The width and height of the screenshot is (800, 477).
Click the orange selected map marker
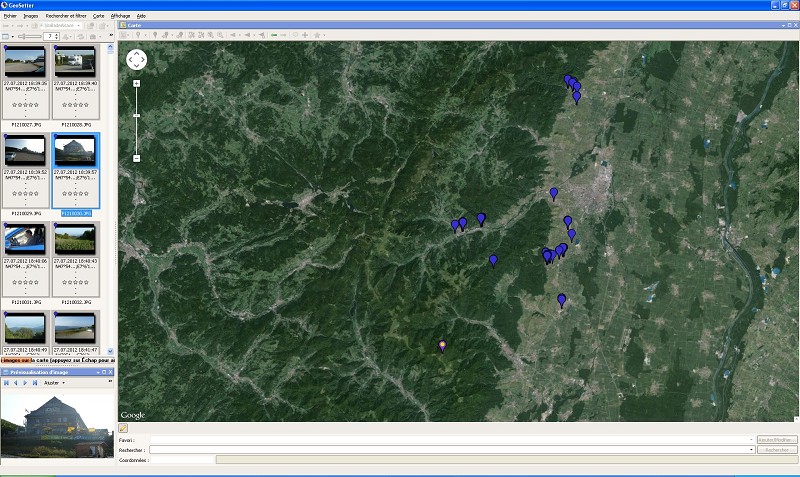[x=442, y=346]
